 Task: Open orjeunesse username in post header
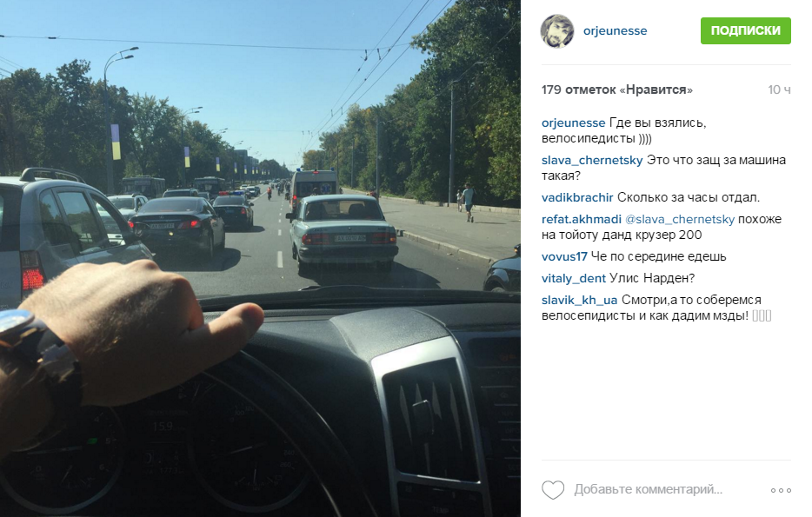615,31
